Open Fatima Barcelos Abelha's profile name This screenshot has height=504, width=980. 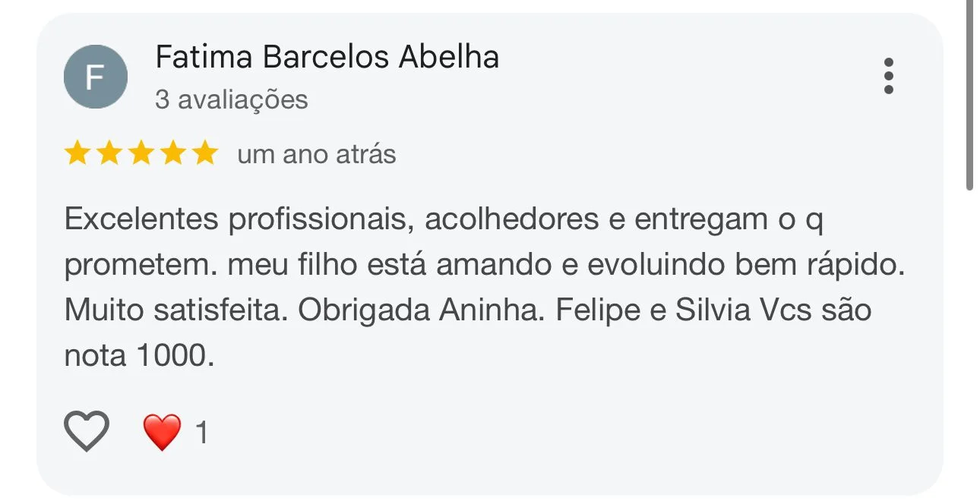point(327,58)
